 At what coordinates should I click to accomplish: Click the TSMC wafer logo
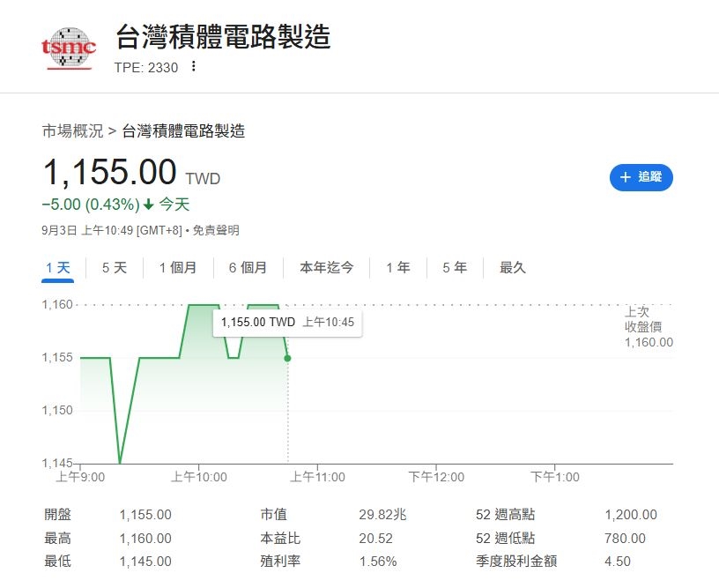pos(68,50)
